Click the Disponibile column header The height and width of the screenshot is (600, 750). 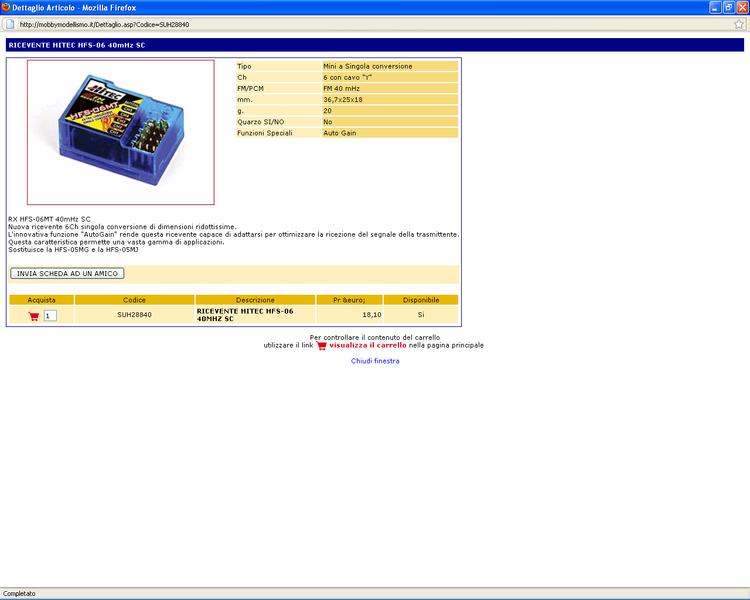tap(420, 300)
